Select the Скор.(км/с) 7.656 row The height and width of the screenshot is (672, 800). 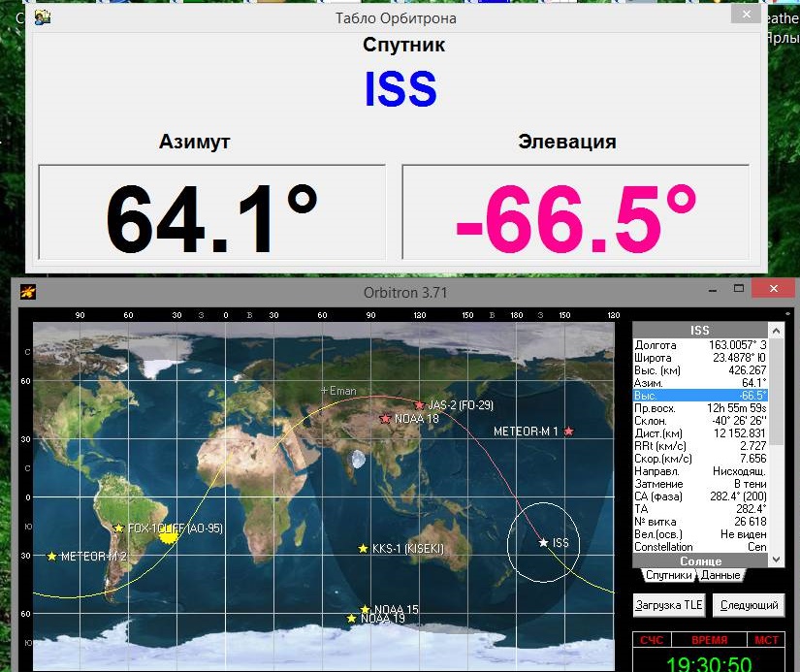tap(700, 459)
